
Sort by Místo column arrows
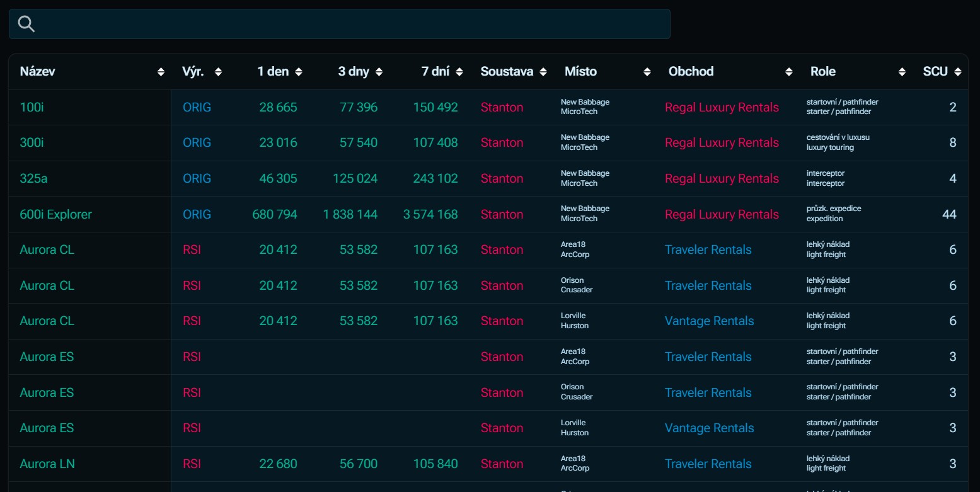[647, 72]
